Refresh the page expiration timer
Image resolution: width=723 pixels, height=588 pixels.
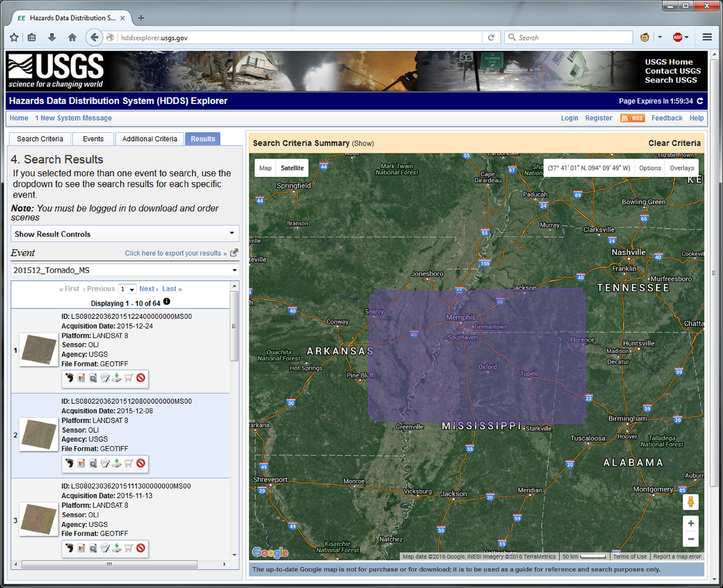pyautogui.click(x=700, y=101)
